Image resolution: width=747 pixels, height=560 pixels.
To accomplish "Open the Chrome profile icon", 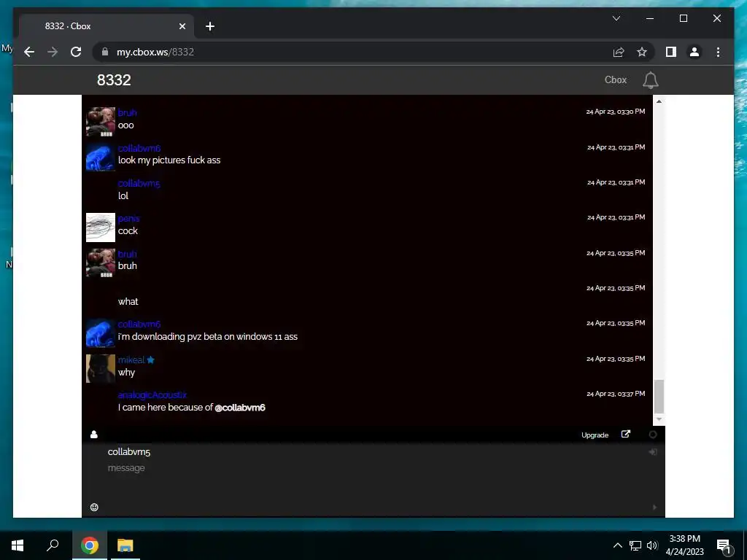I will pyautogui.click(x=694, y=52).
